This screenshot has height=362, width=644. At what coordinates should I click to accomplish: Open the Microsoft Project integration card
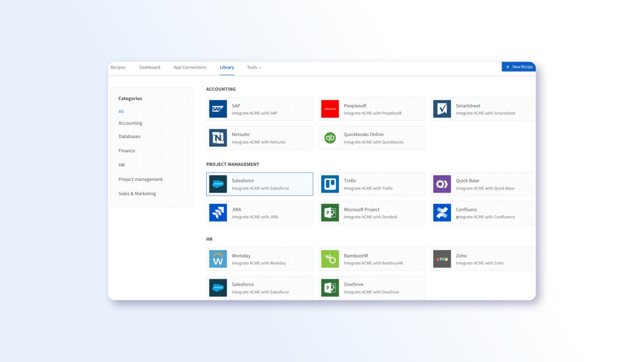click(x=371, y=213)
